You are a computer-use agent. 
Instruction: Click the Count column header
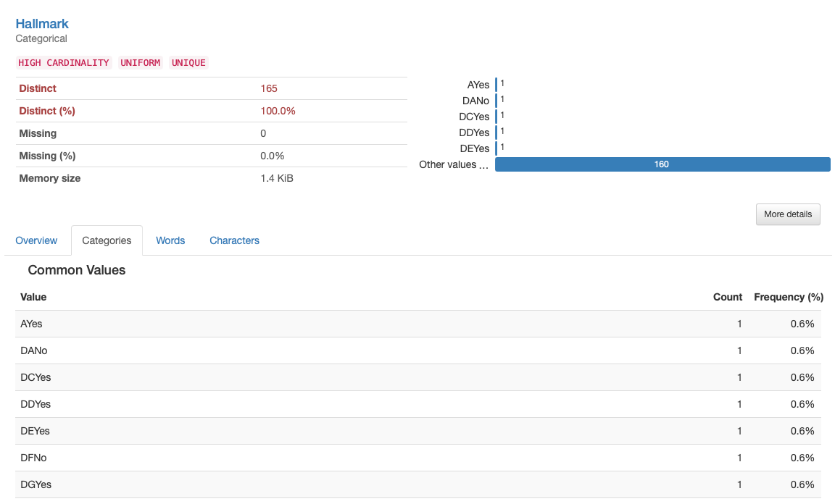click(728, 297)
